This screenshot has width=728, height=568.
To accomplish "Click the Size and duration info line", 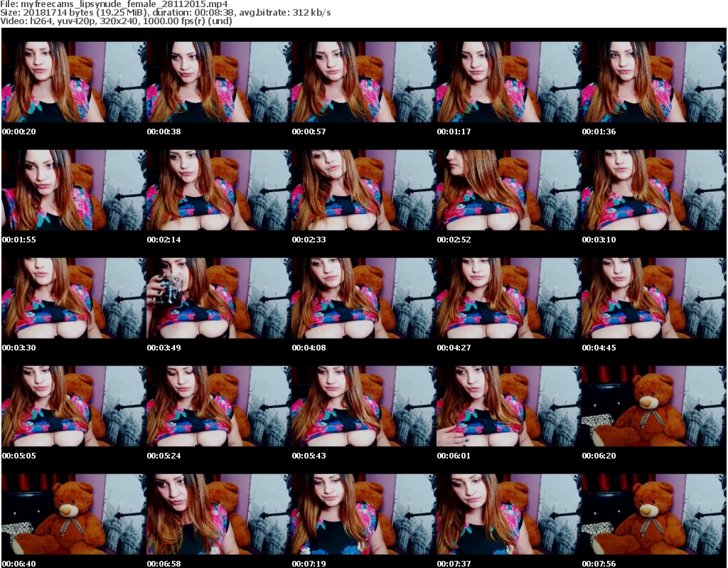I will point(165,13).
